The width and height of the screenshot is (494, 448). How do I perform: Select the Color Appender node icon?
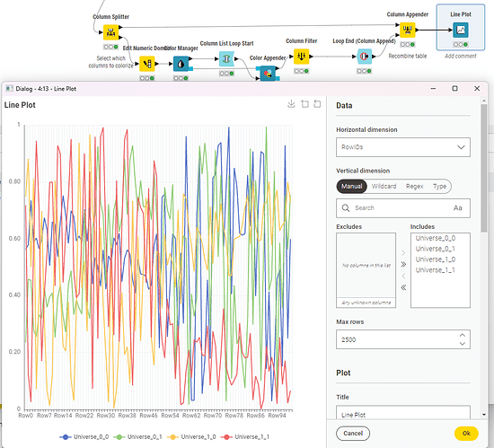(x=268, y=74)
